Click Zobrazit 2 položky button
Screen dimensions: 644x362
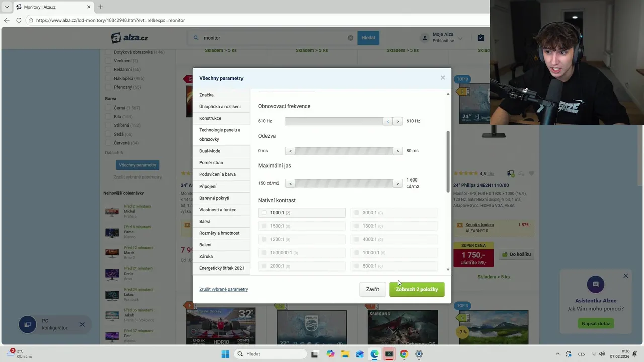417,289
